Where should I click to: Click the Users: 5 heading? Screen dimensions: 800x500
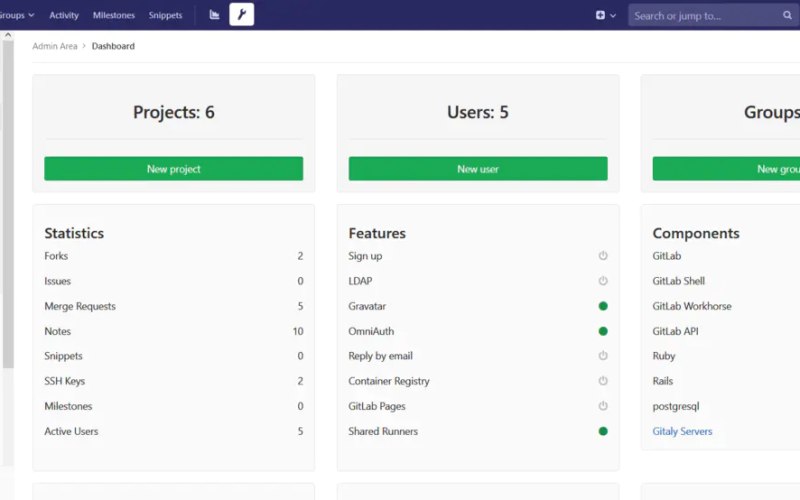tap(478, 112)
